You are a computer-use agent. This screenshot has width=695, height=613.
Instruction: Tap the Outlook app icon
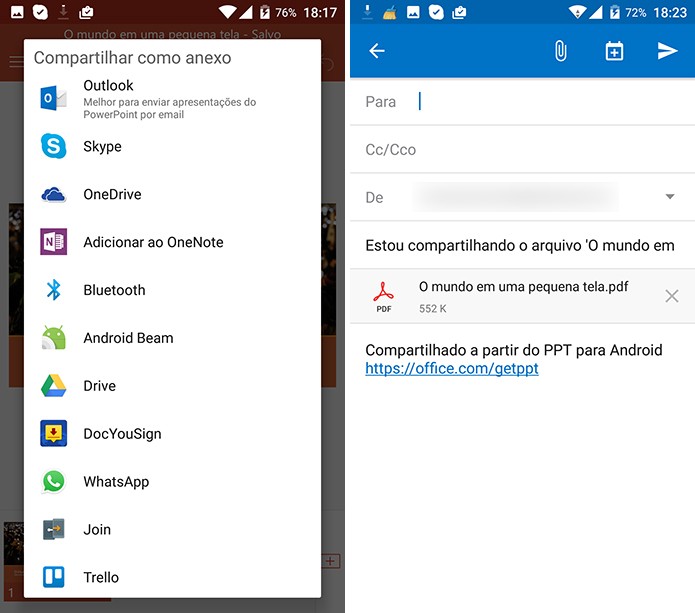coord(53,98)
